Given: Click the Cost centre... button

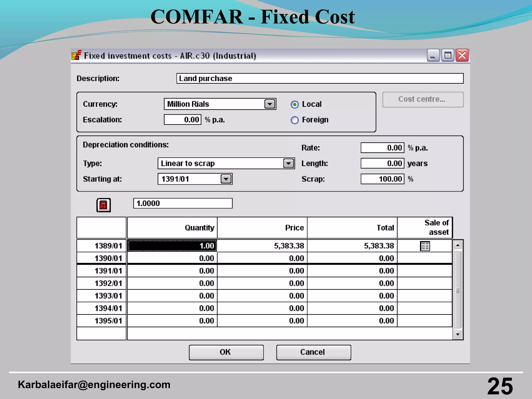Looking at the screenshot, I should (x=423, y=99).
